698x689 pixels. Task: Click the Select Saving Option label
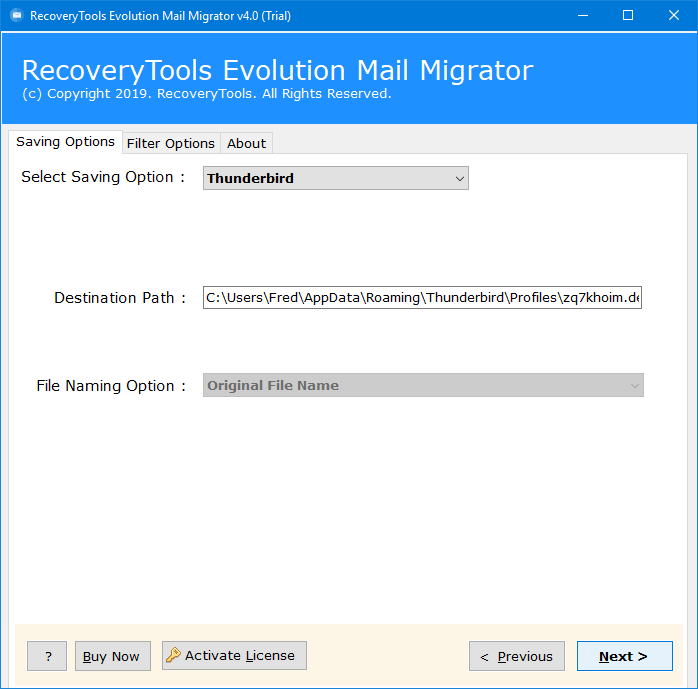(103, 177)
